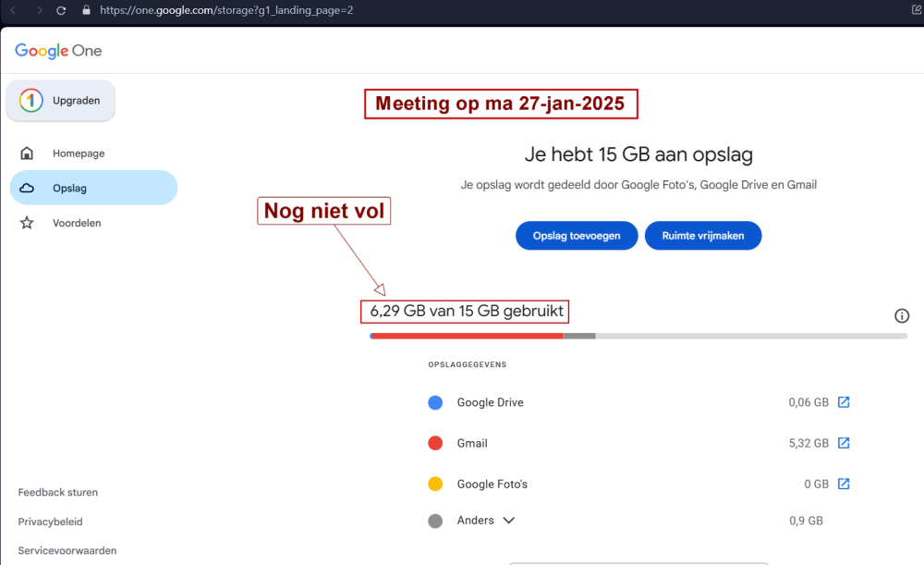Click the padlock icon in the address bar
The width and height of the screenshot is (924, 565).
pos(86,11)
